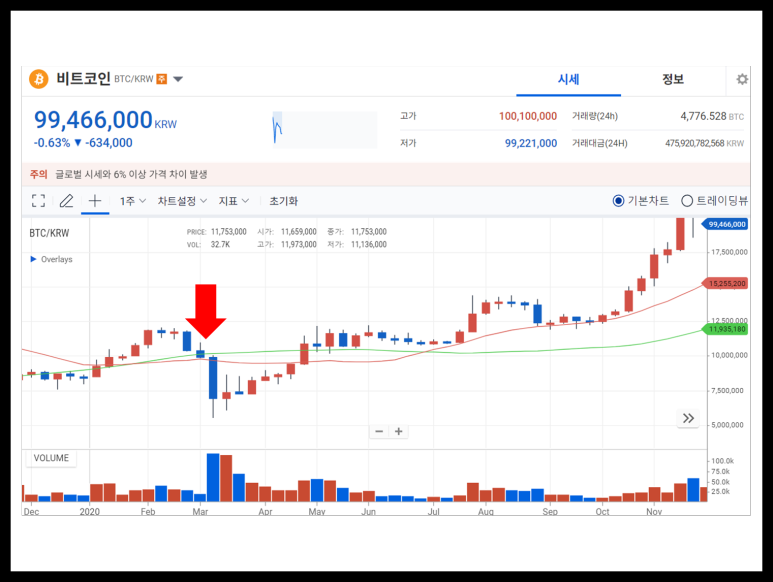Click the BTC/KRW chart label
The width and height of the screenshot is (773, 582).
(49, 233)
